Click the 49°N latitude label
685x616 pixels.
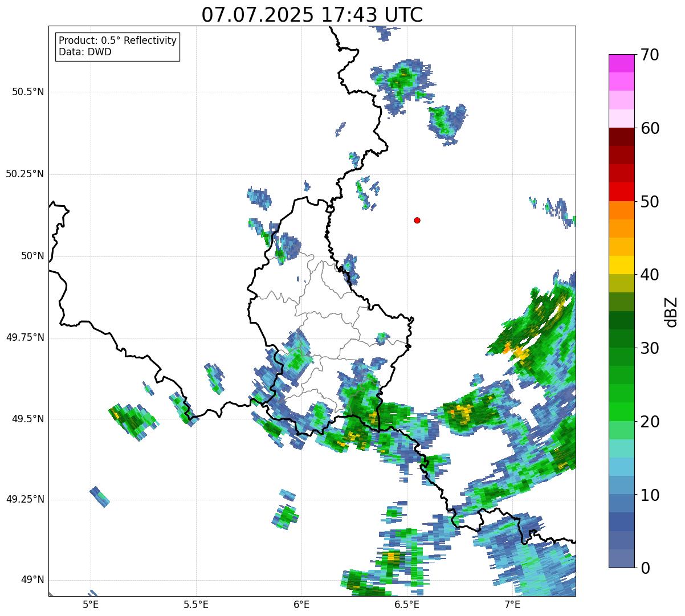[32, 580]
